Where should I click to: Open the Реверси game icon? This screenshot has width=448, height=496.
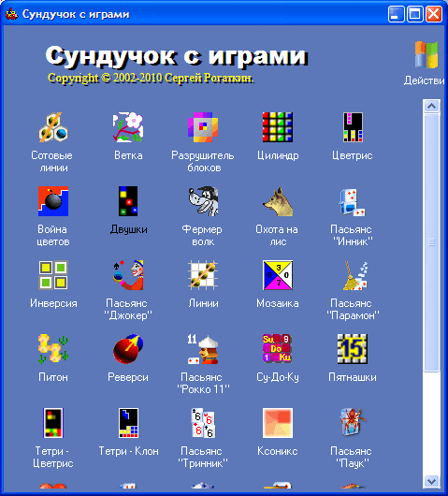point(128,349)
